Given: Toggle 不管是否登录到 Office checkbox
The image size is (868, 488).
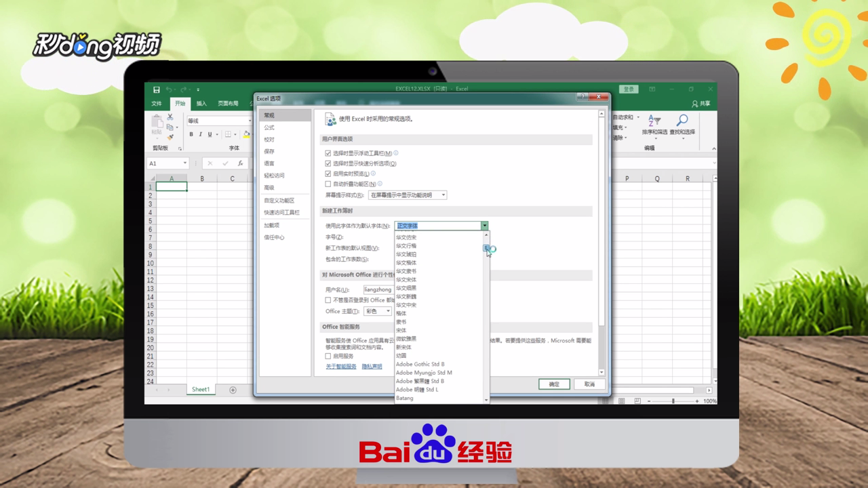Looking at the screenshot, I should (328, 300).
